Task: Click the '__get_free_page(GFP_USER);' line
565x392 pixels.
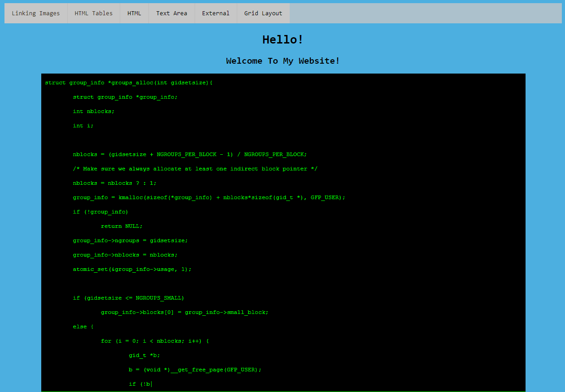Action: pyautogui.click(x=195, y=370)
